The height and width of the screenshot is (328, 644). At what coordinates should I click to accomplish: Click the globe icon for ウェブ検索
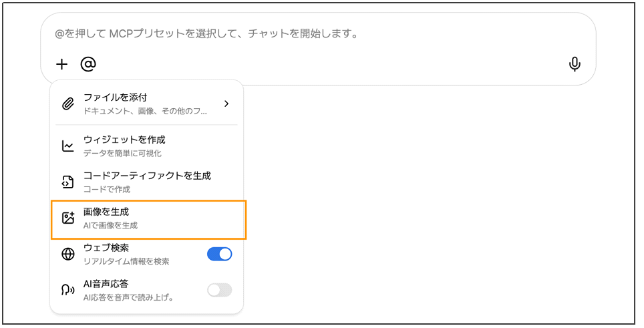point(67,254)
